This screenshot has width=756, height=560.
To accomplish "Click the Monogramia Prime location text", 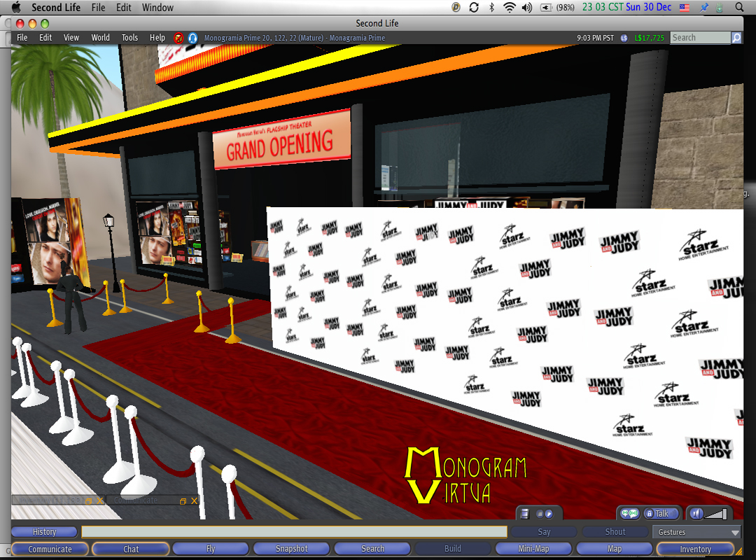I will [295, 38].
